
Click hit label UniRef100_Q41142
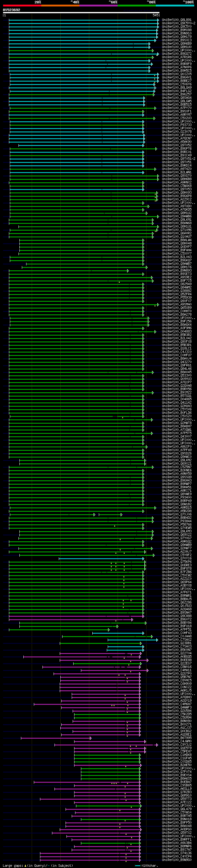(x=176, y=403)
